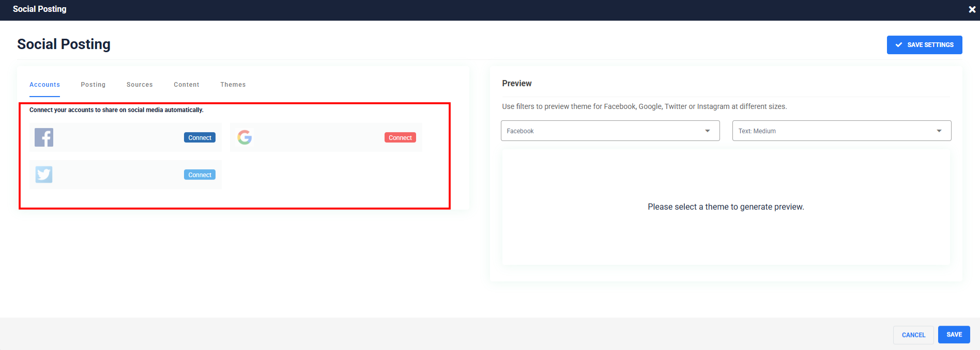The height and width of the screenshot is (350, 980).
Task: Close the Social Posting dialog with X
Action: [x=972, y=9]
